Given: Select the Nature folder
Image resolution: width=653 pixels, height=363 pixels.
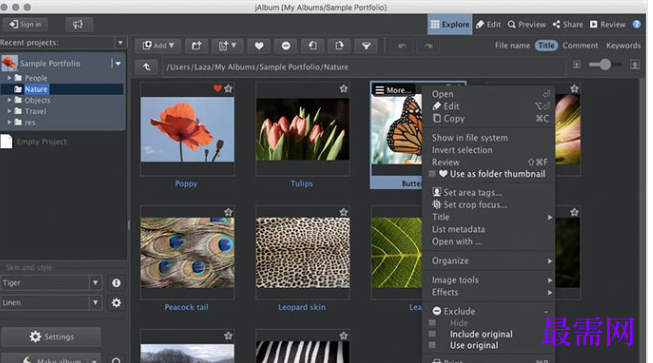Looking at the screenshot, I should [36, 89].
